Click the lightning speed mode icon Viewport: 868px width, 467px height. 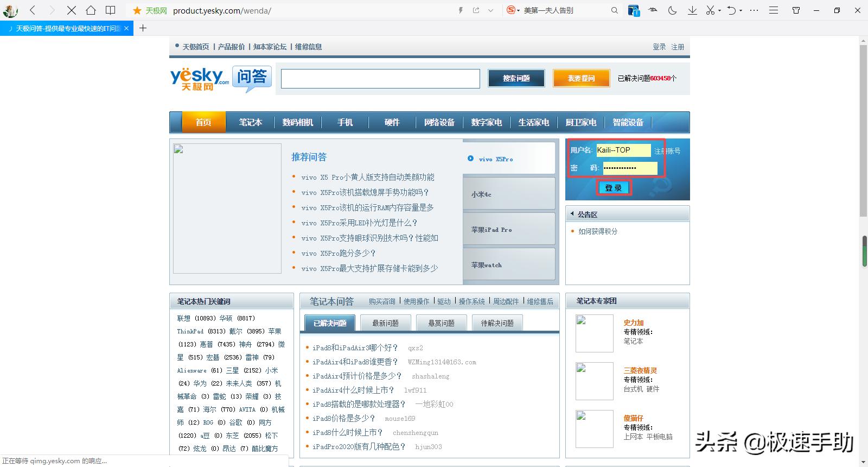[x=461, y=10]
